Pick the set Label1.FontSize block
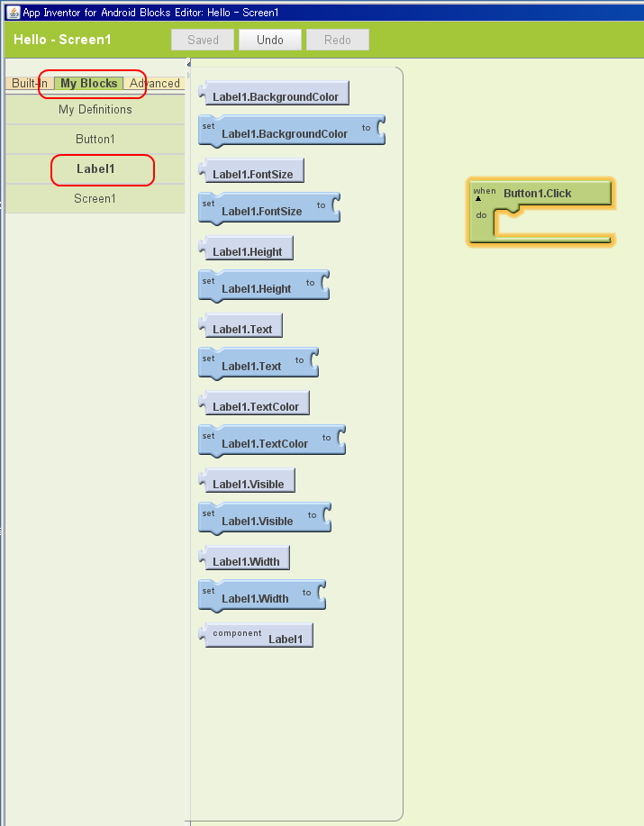This screenshot has height=826, width=644. point(269,207)
